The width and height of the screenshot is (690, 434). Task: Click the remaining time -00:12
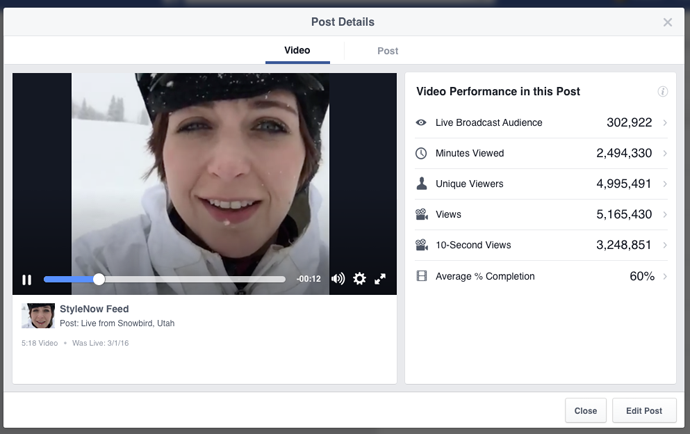(308, 279)
